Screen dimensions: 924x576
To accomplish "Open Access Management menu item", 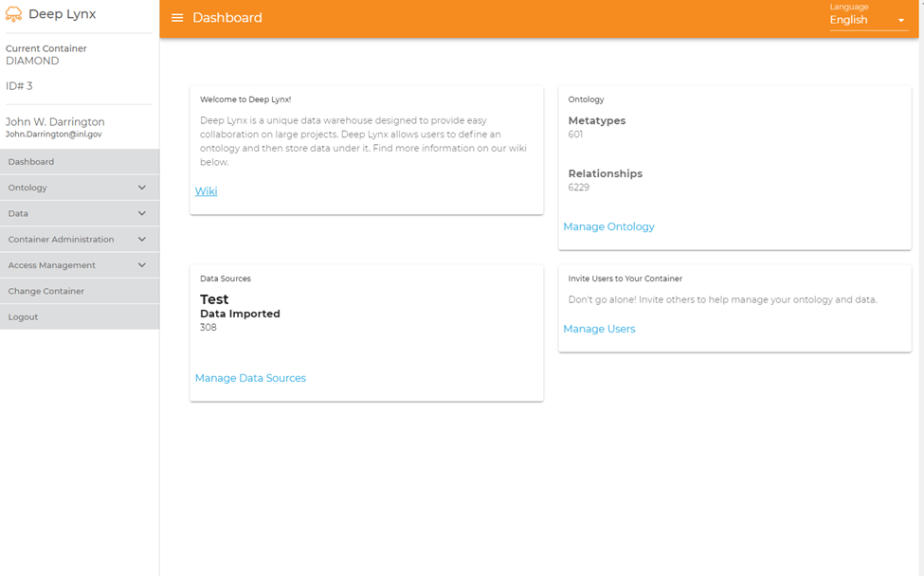I will coord(52,265).
